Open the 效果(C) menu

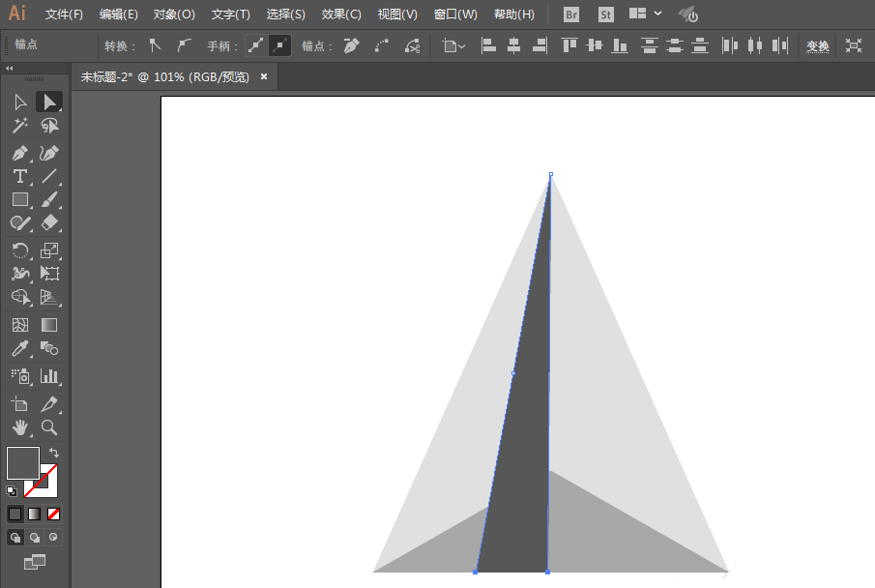(341, 15)
